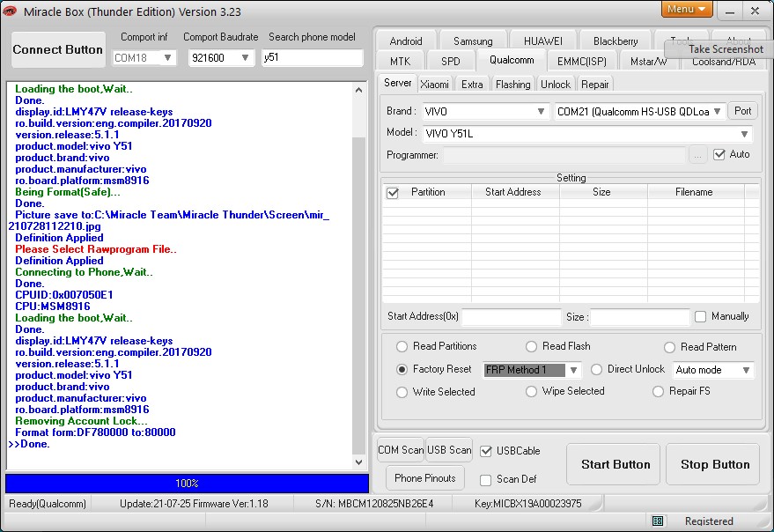Screen dimensions: 774x532
Task: Select the Qualcomm tab
Action: click(512, 60)
